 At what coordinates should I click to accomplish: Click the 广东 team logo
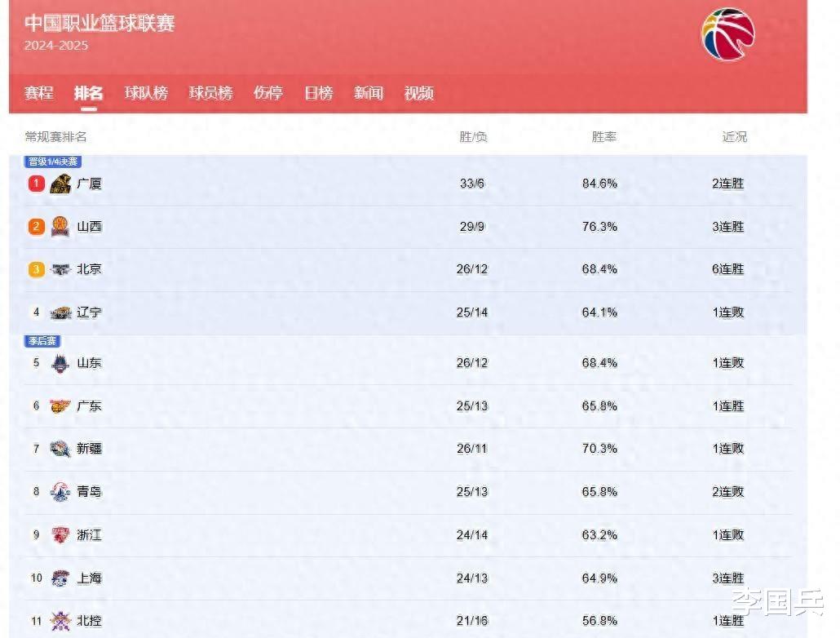point(60,406)
